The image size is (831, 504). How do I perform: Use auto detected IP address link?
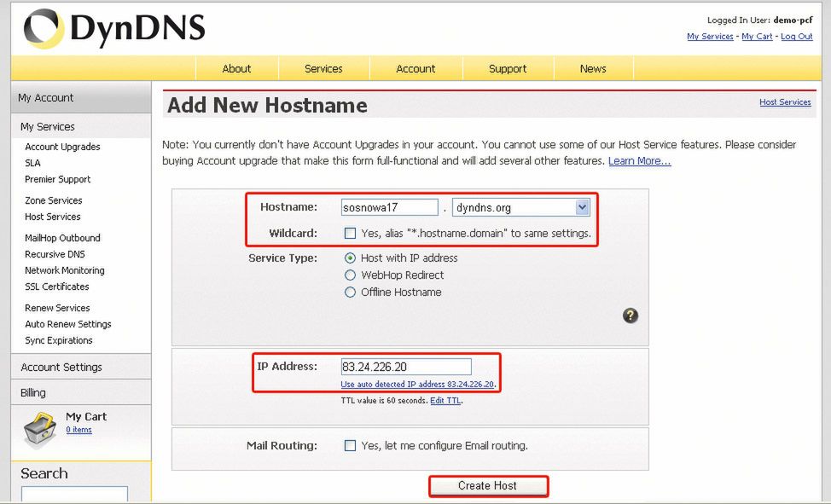click(x=417, y=385)
